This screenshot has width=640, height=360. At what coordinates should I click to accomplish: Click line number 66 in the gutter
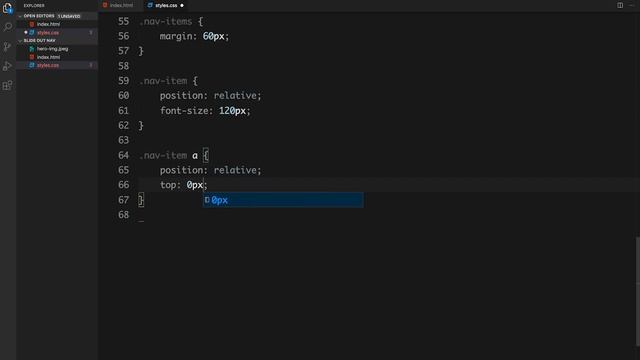click(123, 185)
